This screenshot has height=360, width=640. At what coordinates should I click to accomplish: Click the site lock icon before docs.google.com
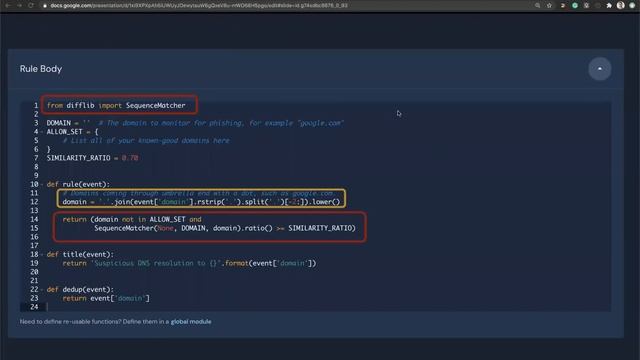point(45,6)
